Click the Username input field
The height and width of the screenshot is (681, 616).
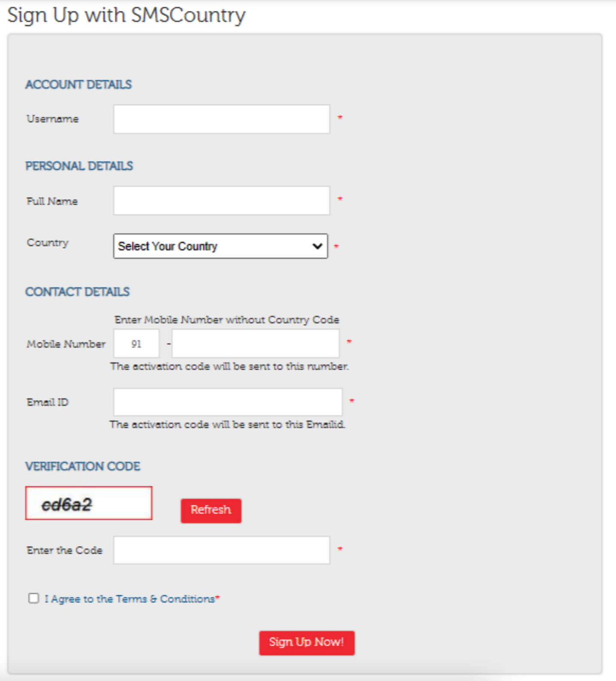pos(221,119)
